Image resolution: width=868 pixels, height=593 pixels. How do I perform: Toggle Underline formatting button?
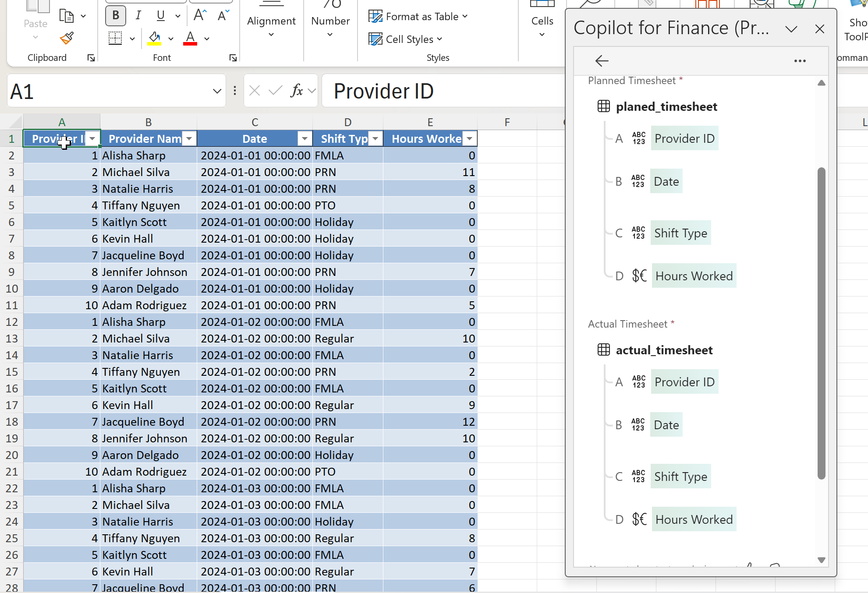tap(161, 16)
